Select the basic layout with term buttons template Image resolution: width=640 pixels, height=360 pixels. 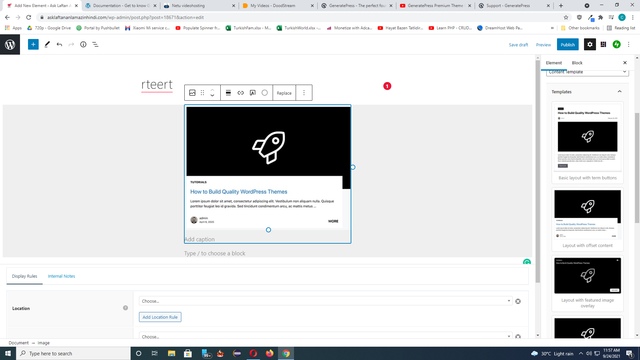tap(587, 142)
